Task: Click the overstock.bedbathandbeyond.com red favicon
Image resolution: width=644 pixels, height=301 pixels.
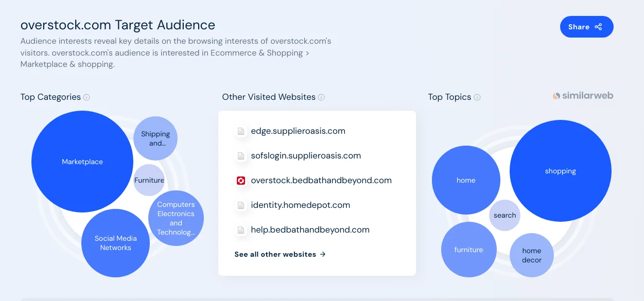Action: pyautogui.click(x=240, y=181)
